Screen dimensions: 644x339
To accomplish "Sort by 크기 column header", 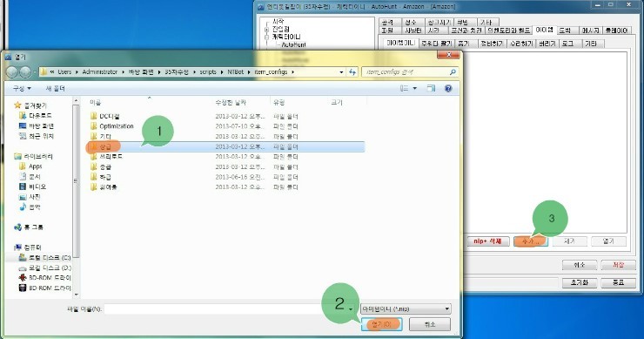I will pyautogui.click(x=337, y=103).
